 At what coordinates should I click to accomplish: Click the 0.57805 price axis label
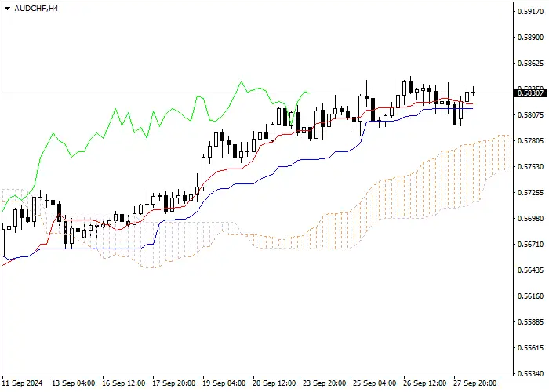click(x=531, y=140)
